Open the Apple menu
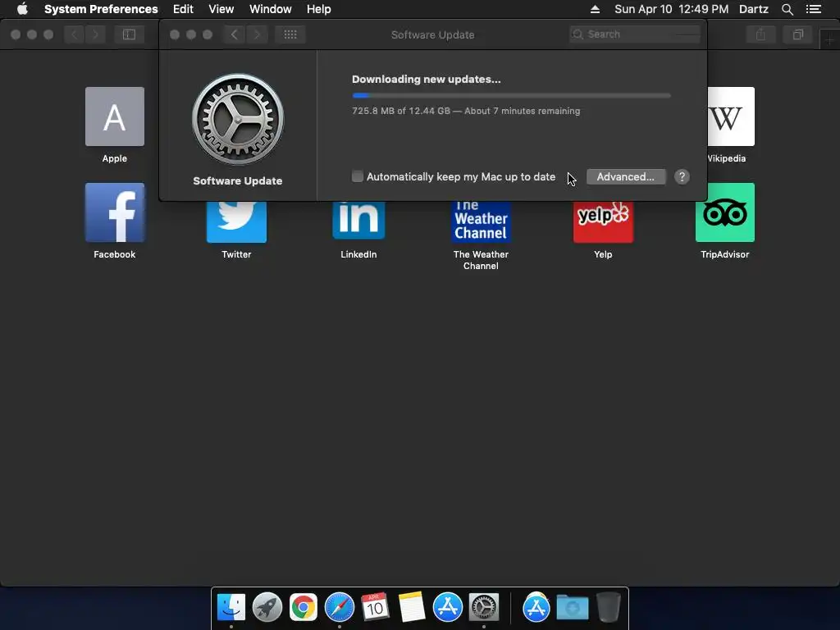The image size is (840, 630). click(22, 9)
